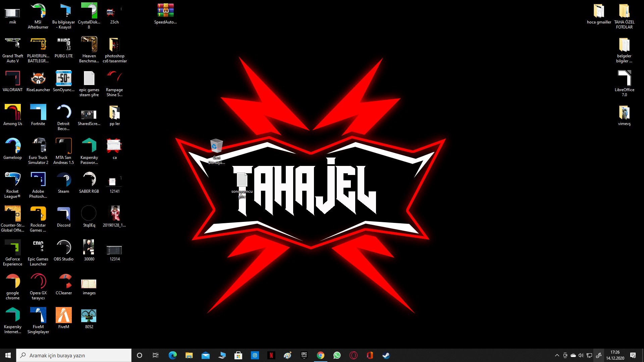Expand the hidden system tray icons

click(557, 355)
